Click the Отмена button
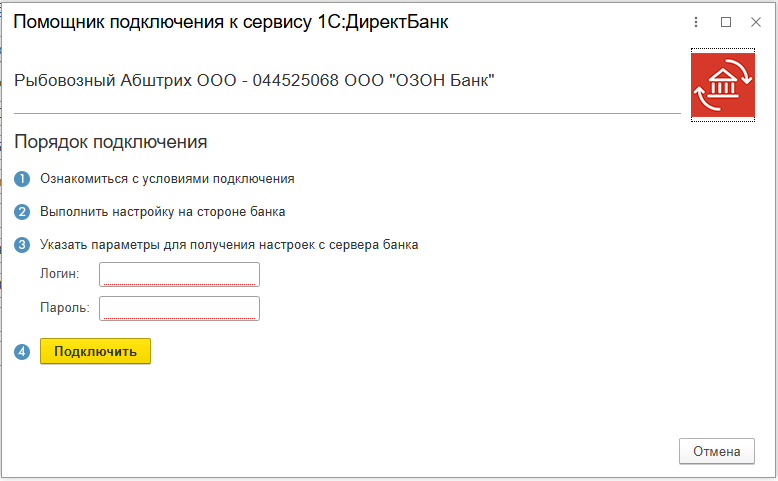Viewport: 778px width, 481px height. 716,451
